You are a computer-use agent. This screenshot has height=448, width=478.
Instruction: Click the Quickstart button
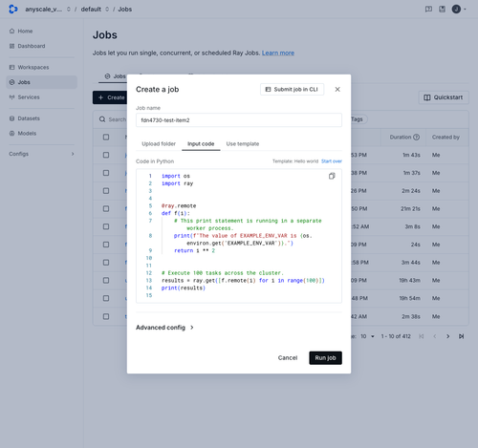444,97
